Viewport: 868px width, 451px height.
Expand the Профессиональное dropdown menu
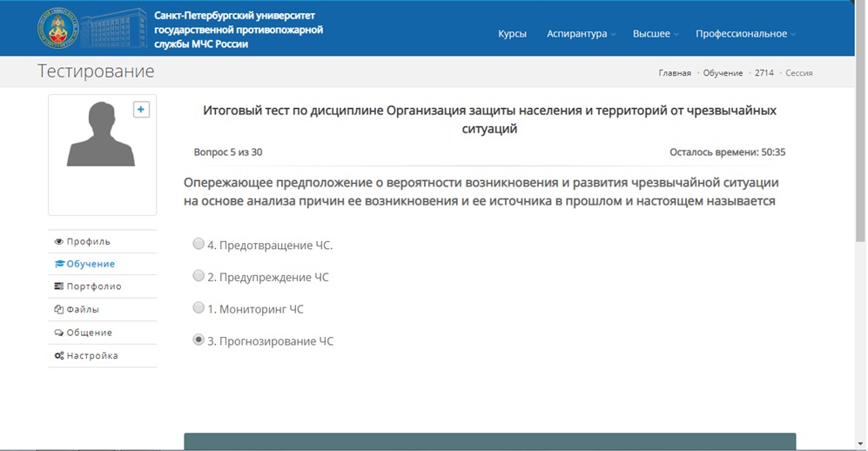(745, 34)
